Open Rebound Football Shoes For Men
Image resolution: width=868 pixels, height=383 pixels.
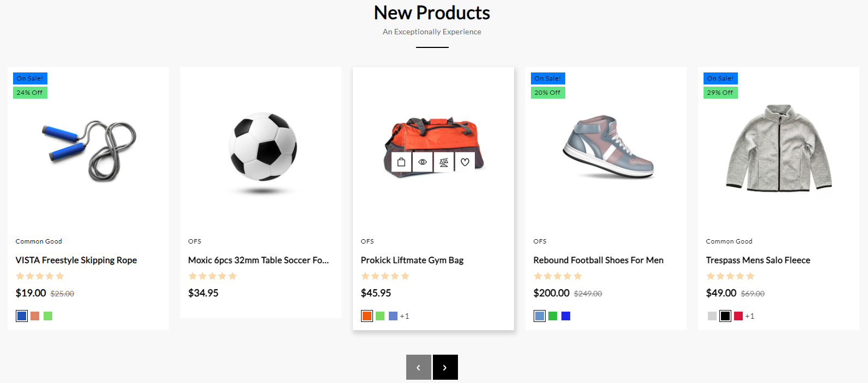tap(598, 260)
